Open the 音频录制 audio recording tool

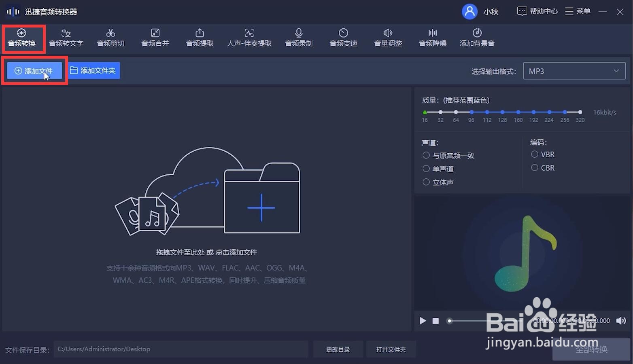[299, 38]
